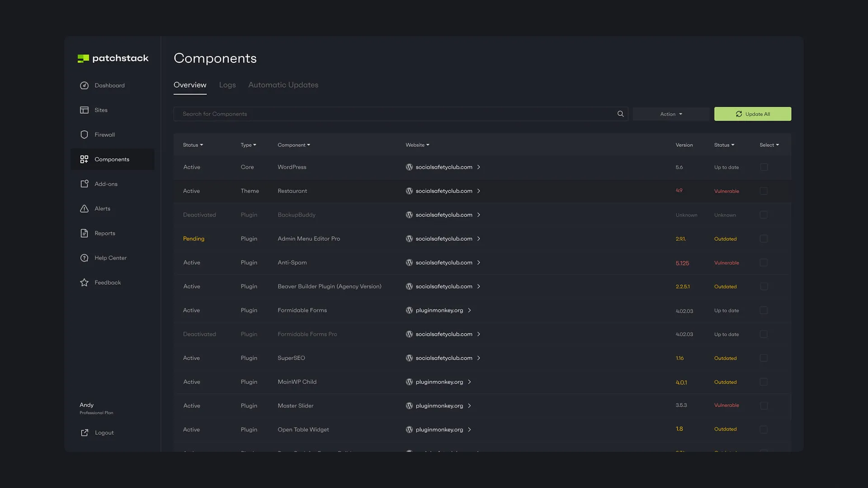Open the Action dropdown
Image resolution: width=868 pixels, height=488 pixels.
click(671, 114)
